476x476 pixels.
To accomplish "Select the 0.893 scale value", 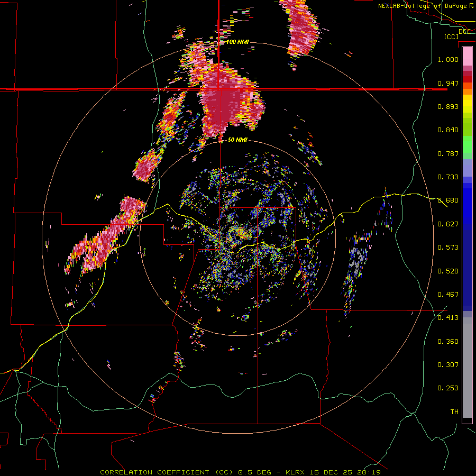I will coord(448,106).
